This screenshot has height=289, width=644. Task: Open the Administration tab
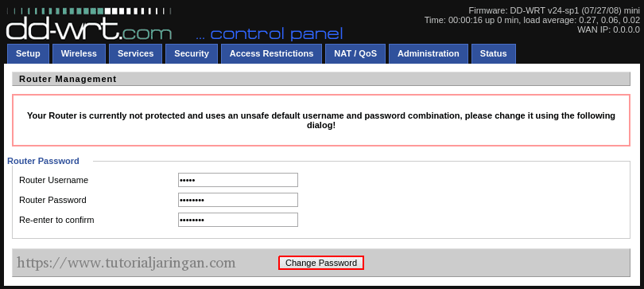(x=429, y=54)
